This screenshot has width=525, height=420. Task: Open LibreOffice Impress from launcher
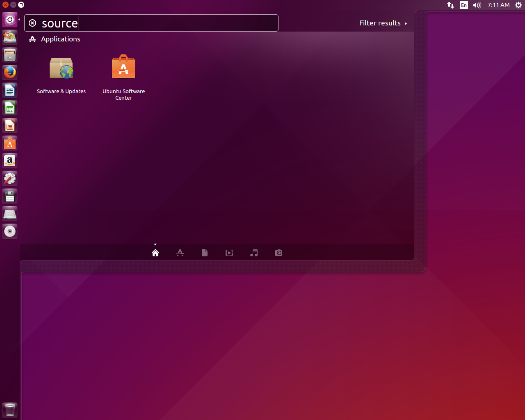coord(10,125)
